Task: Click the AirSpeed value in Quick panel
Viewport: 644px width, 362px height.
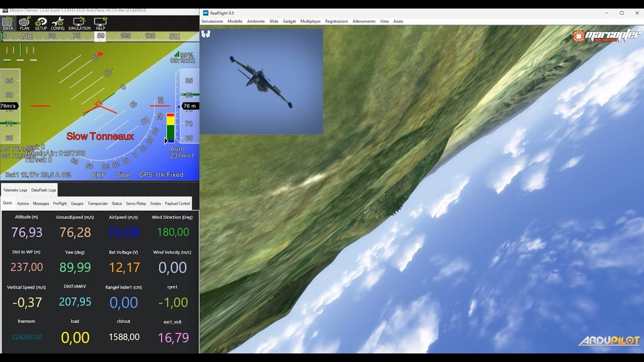Action: tap(124, 232)
